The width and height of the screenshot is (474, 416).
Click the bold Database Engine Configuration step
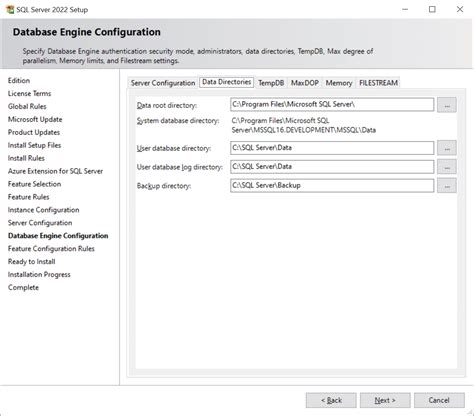point(58,236)
